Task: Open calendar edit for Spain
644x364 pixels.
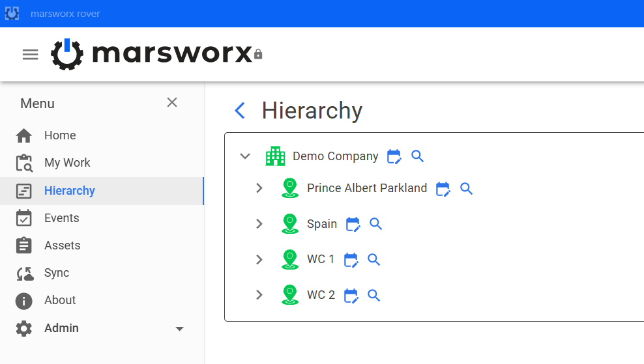Action: 353,224
